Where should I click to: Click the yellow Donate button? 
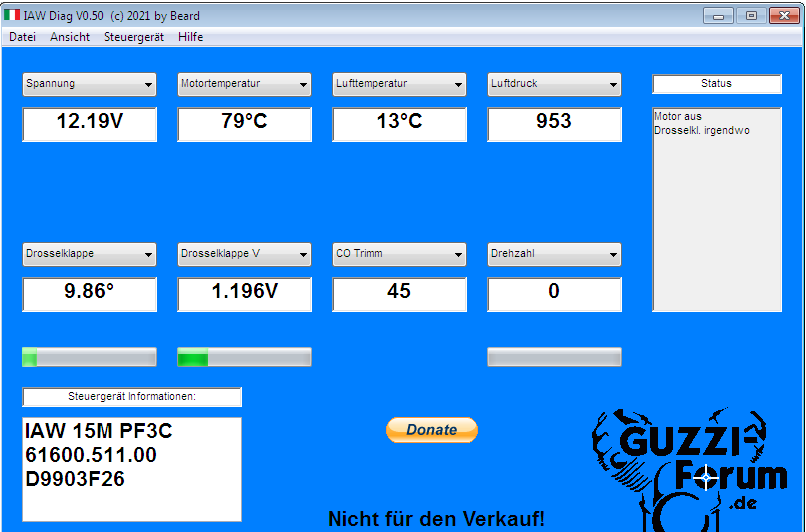click(432, 430)
